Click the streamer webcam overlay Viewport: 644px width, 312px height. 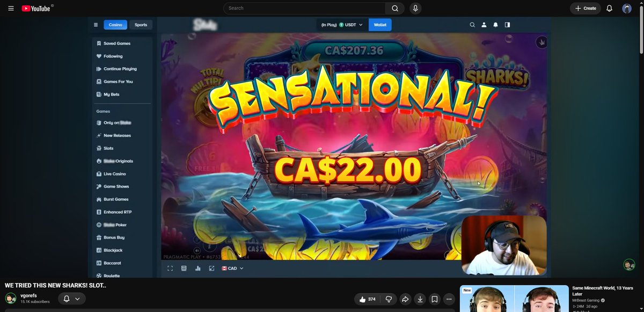pyautogui.click(x=504, y=245)
